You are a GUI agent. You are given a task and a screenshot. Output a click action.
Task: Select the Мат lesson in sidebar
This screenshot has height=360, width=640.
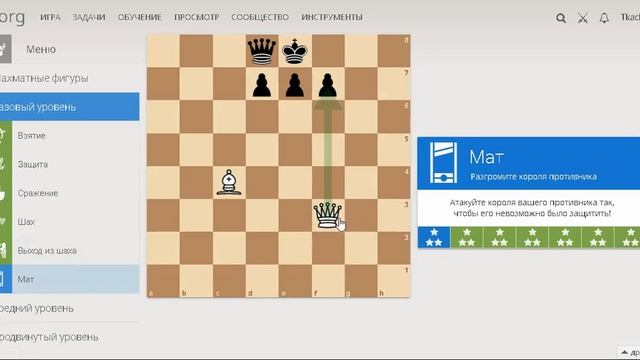tap(69, 279)
